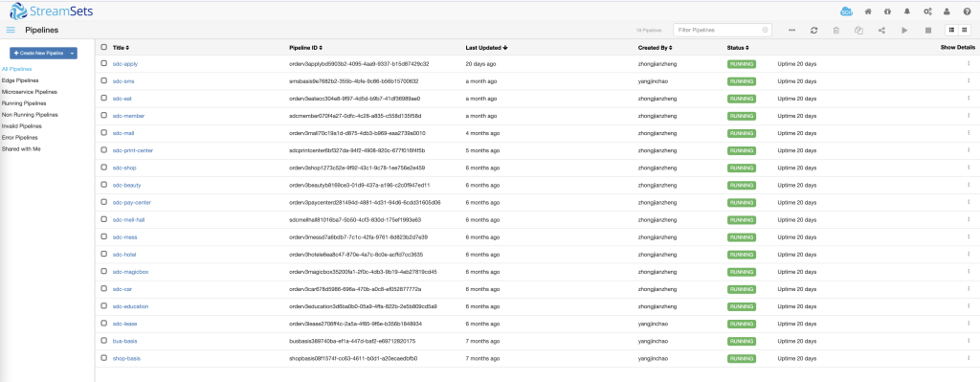Viewport: 980px width, 382px height.
Task: Stop selected pipelines with stop icon
Action: coord(928,30)
